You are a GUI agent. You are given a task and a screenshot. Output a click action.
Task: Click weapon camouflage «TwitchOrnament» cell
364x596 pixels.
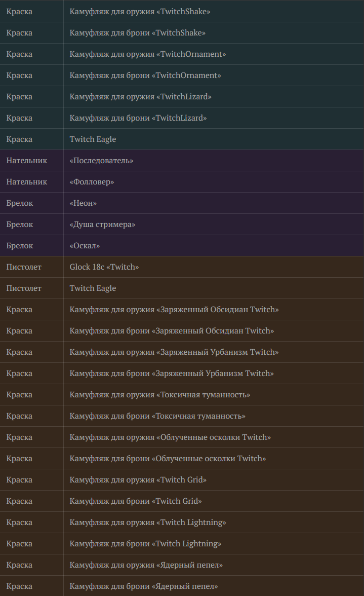[214, 54]
